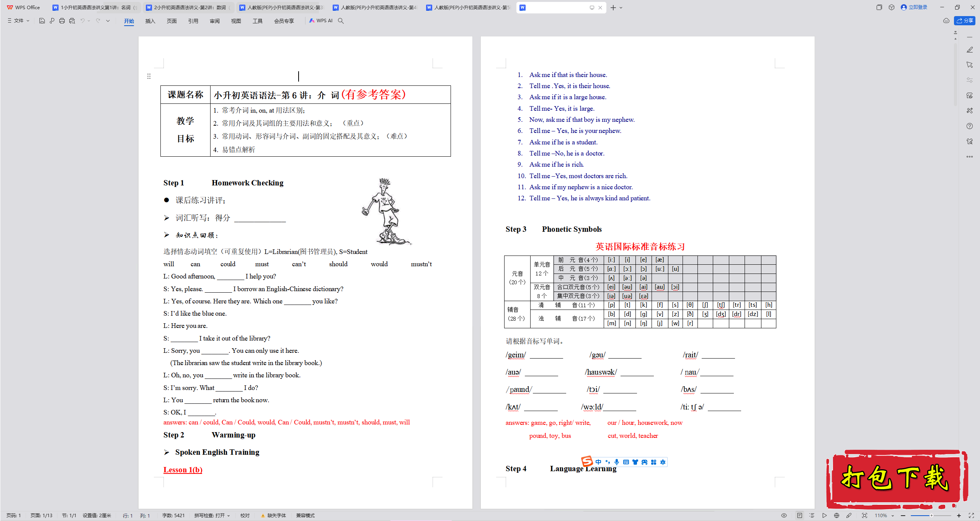Image resolution: width=980 pixels, height=521 pixels.
Task: Expand the 文件 menu dropdown
Action: 18,21
